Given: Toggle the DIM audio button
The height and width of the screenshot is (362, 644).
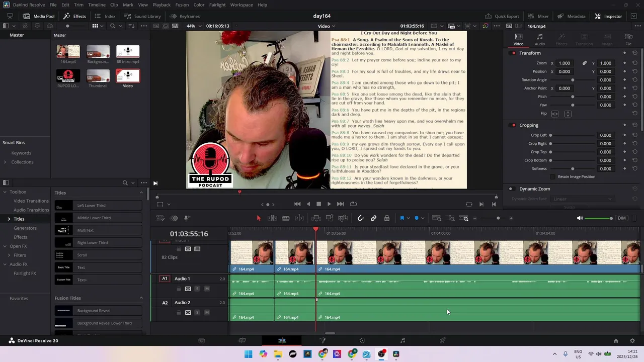Looking at the screenshot, I should point(622,218).
